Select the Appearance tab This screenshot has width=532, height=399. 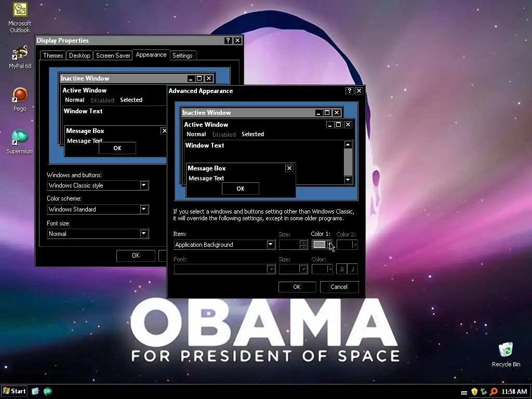pyautogui.click(x=151, y=55)
